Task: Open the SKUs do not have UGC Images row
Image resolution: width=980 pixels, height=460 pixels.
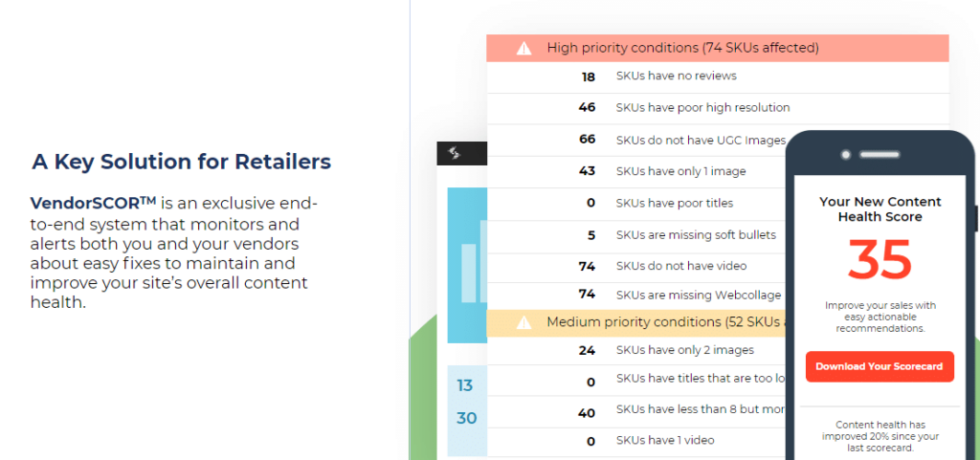Action: pyautogui.click(x=636, y=141)
